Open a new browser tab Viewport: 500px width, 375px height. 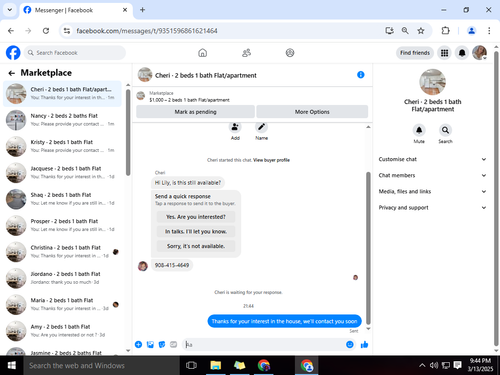[142, 10]
